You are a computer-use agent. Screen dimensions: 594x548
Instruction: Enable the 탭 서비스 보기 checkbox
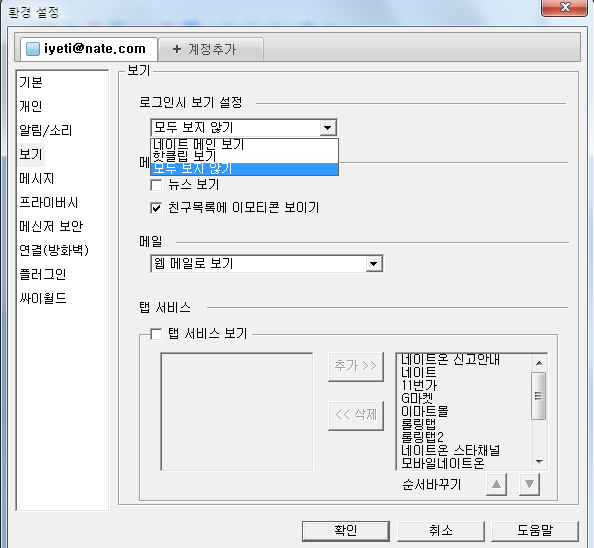click(x=156, y=334)
